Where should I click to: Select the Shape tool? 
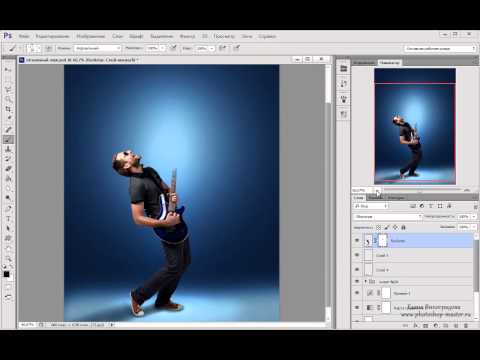pyautogui.click(x=8, y=238)
